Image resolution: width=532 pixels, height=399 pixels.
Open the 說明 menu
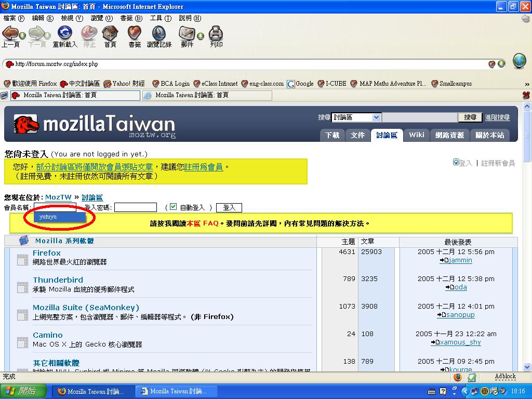click(x=190, y=18)
